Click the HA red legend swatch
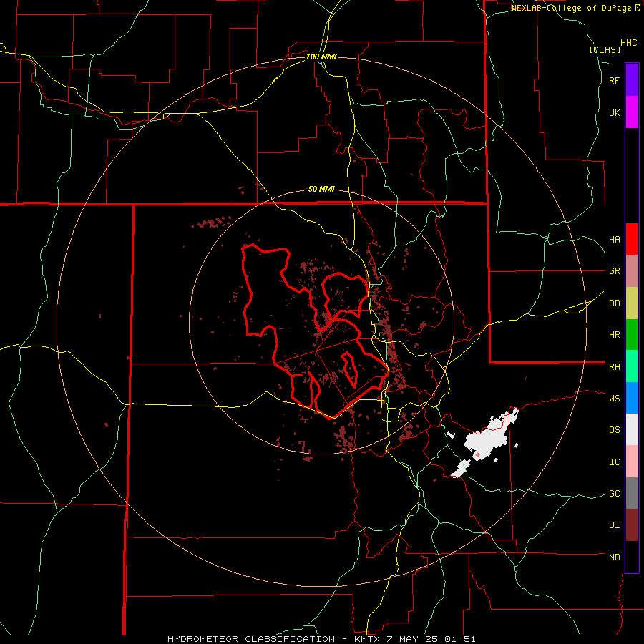This screenshot has height=644, width=644. (x=632, y=239)
